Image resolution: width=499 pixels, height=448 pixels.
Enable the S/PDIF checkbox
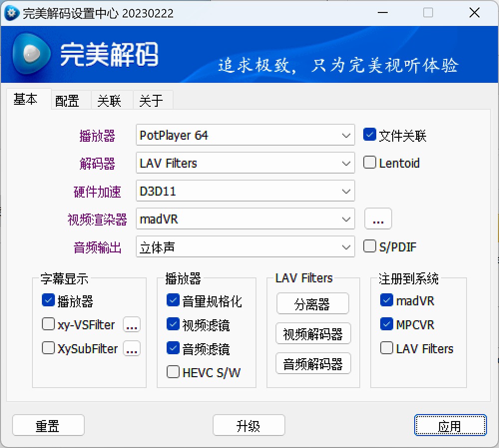click(369, 246)
